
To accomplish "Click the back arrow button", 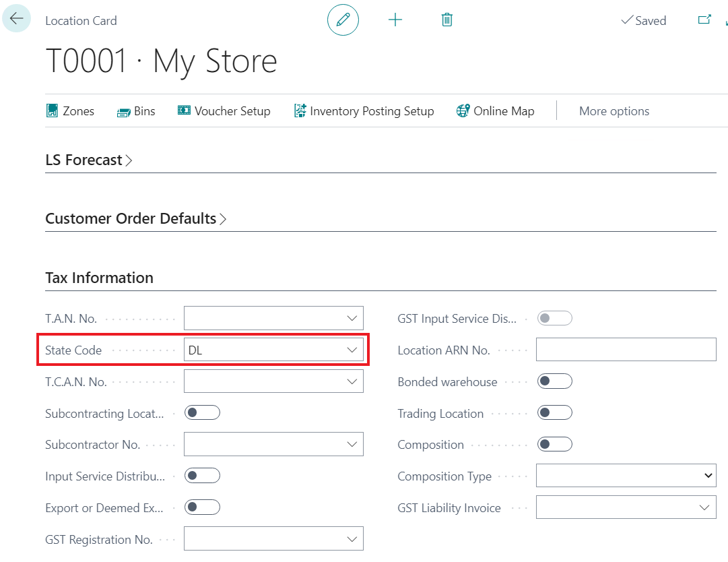I will [16, 19].
